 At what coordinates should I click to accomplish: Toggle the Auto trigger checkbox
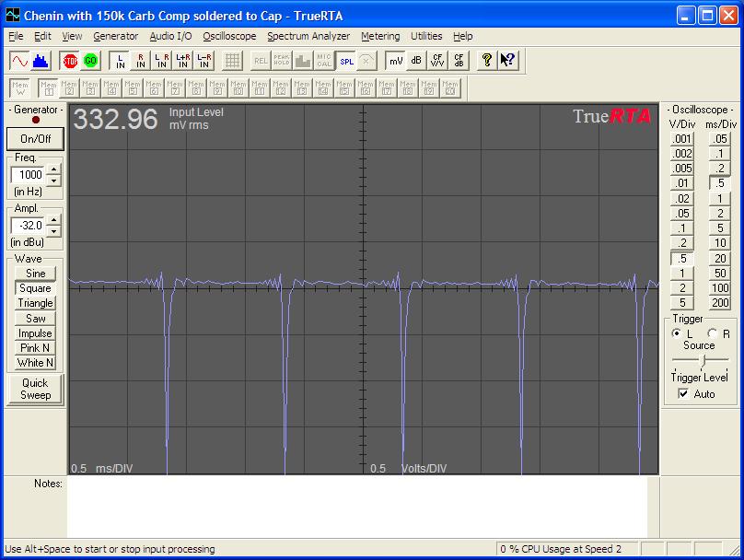[683, 393]
